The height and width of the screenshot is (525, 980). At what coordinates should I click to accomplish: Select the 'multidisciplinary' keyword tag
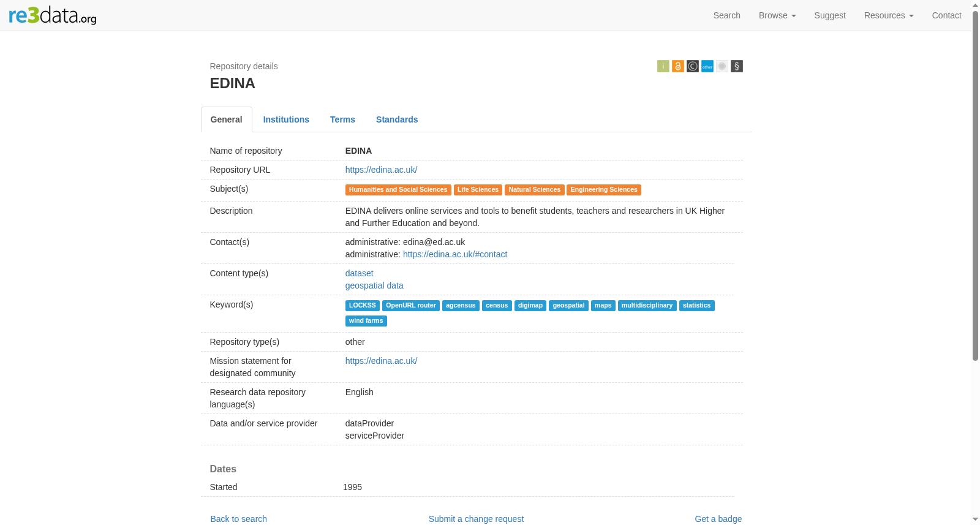pos(647,306)
